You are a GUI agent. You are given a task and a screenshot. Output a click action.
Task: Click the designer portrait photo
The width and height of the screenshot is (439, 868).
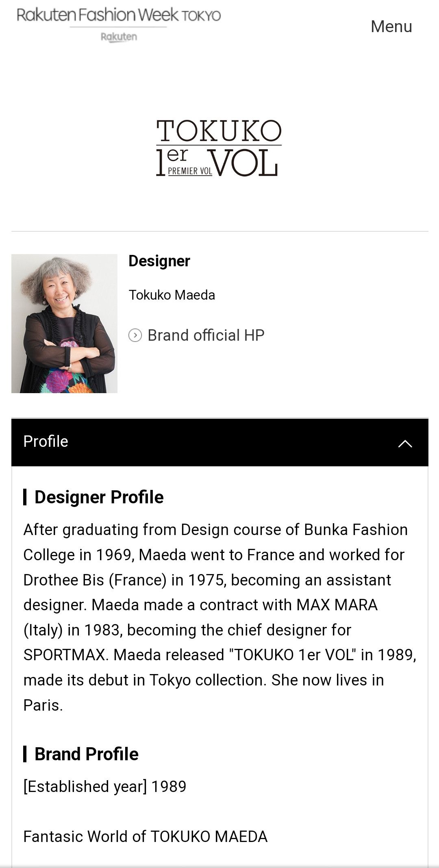64,324
